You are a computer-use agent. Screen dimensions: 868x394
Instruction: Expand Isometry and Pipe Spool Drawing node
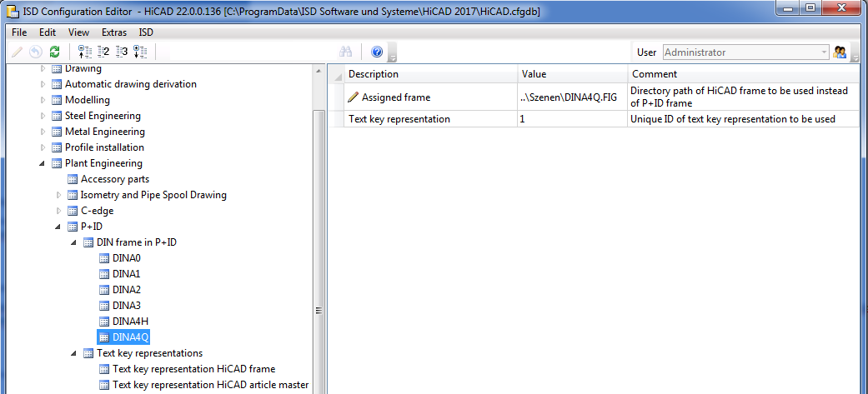coord(59,195)
